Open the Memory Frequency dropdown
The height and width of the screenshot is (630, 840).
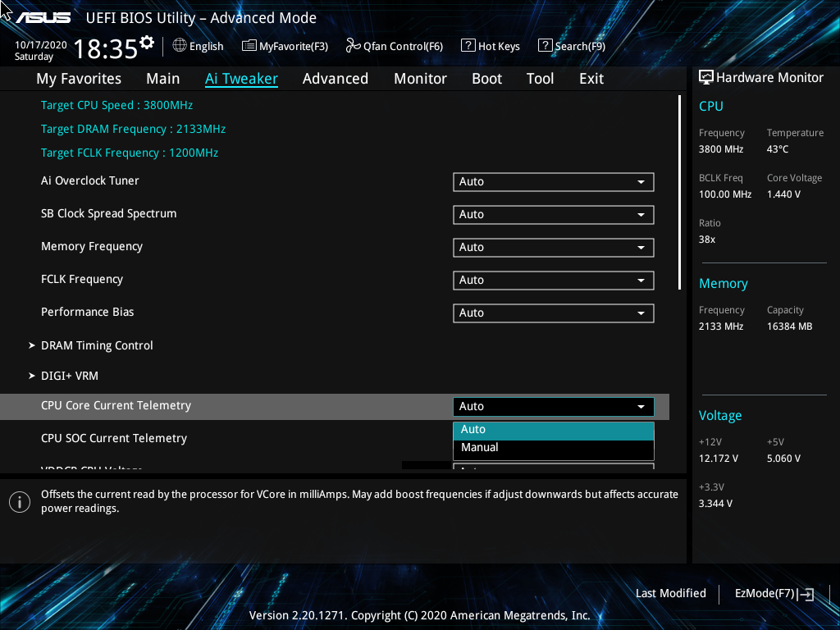coord(554,248)
